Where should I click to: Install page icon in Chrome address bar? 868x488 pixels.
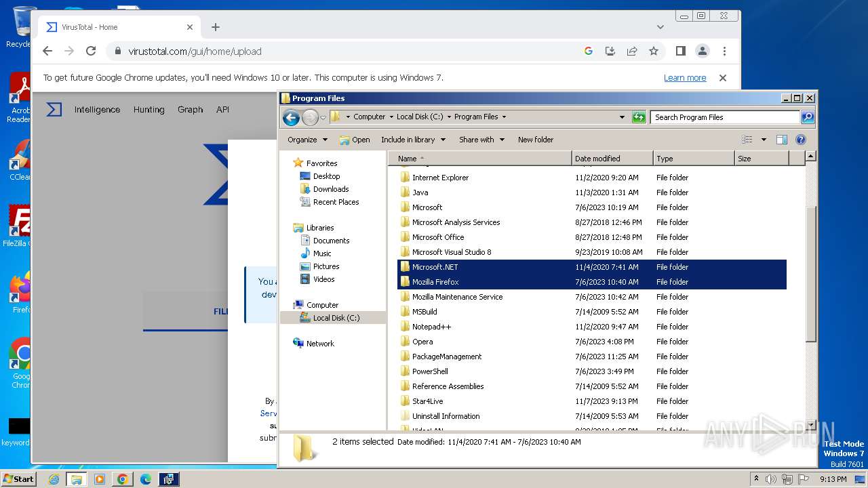click(x=610, y=51)
